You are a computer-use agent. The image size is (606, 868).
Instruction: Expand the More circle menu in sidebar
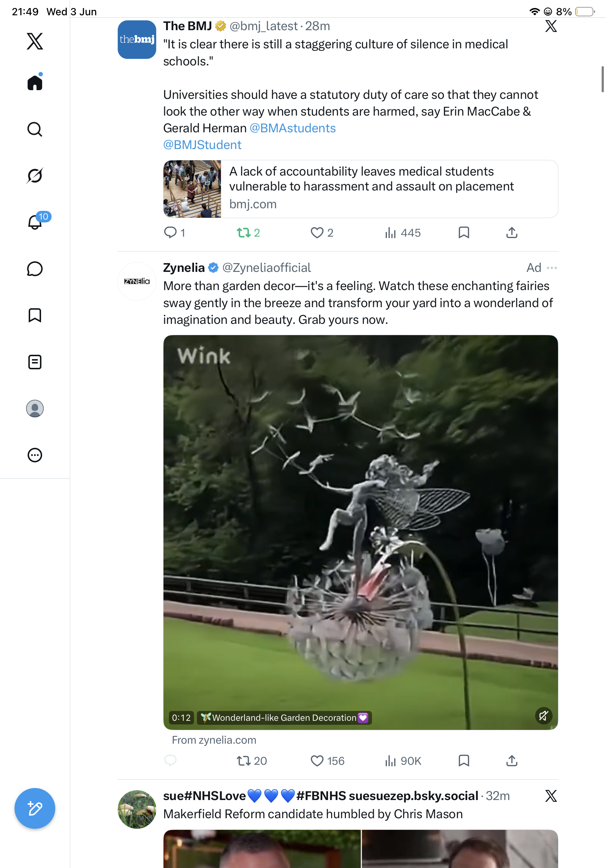click(35, 455)
